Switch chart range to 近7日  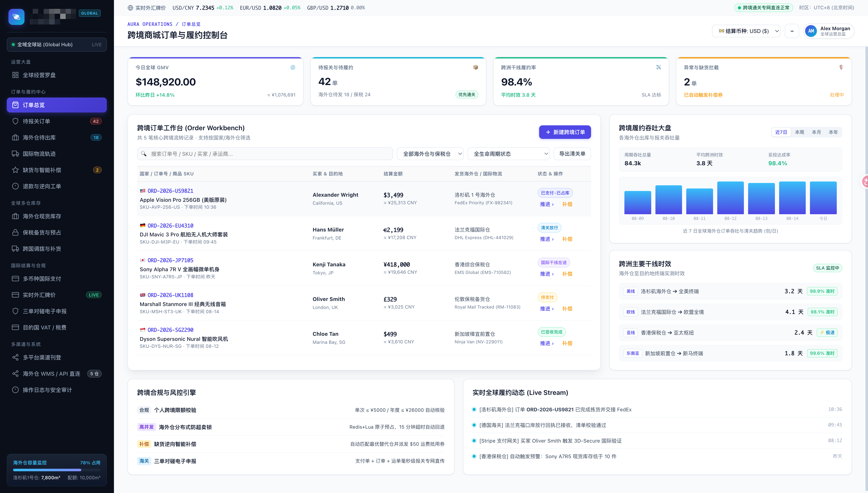(781, 132)
